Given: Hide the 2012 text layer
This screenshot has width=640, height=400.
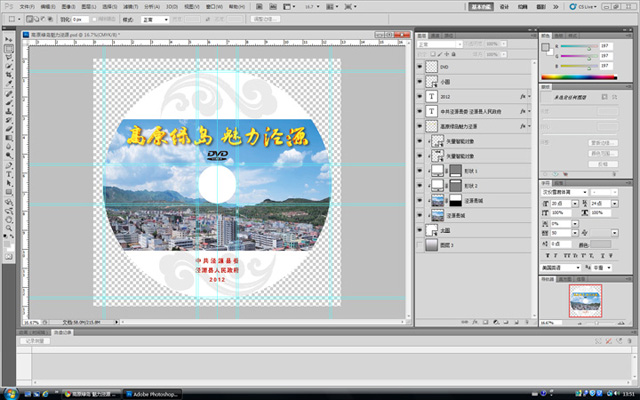Looking at the screenshot, I should click(419, 97).
